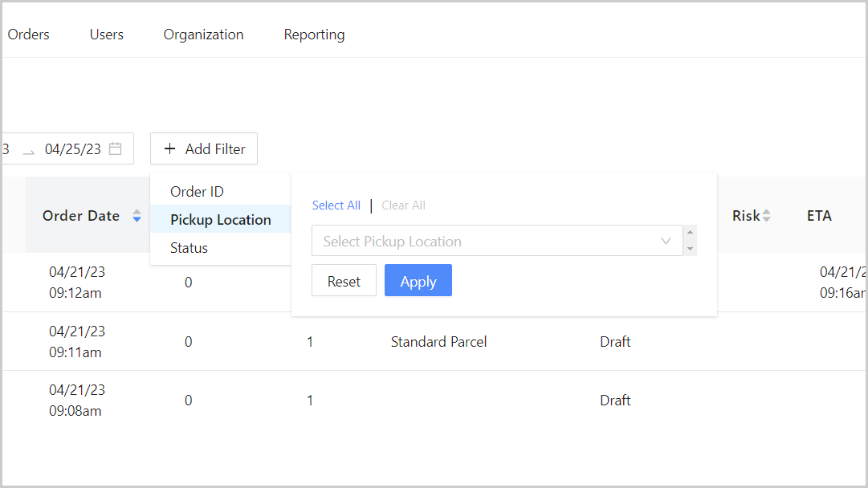Click the Reset button
The image size is (868, 488).
tap(344, 281)
